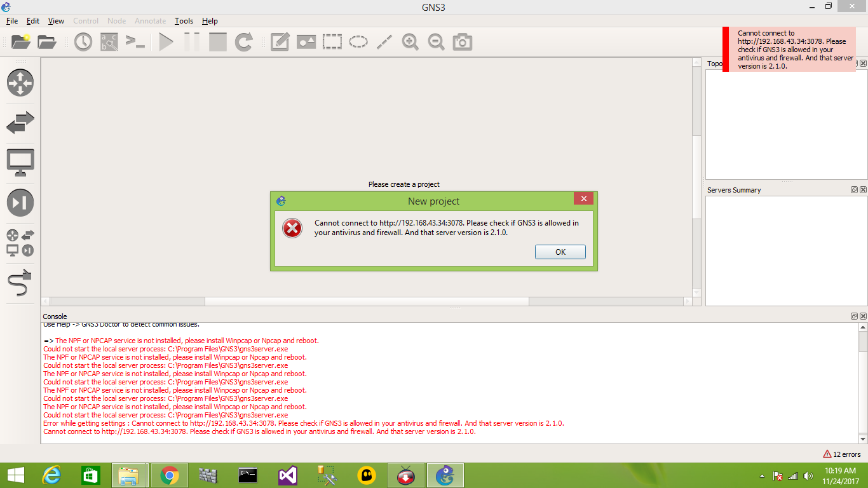Select the Draw rectangle tool

(332, 42)
